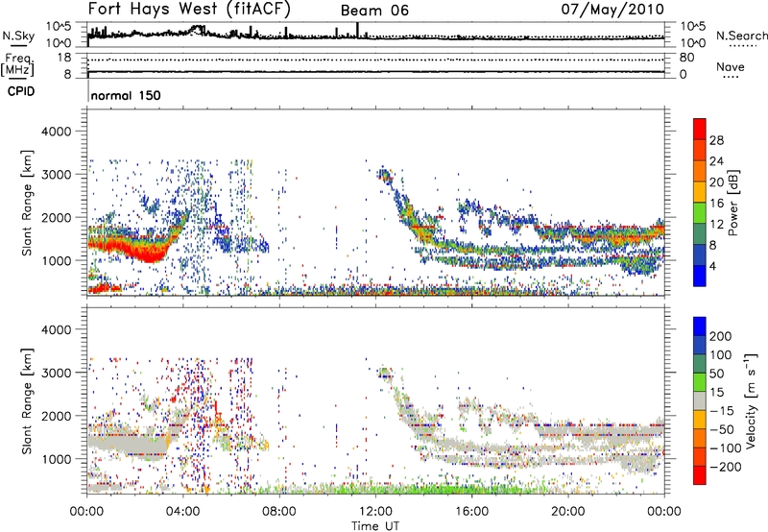This screenshot has height=532, width=768.
Task: Click the 'CPID' row label
Action: 21,91
